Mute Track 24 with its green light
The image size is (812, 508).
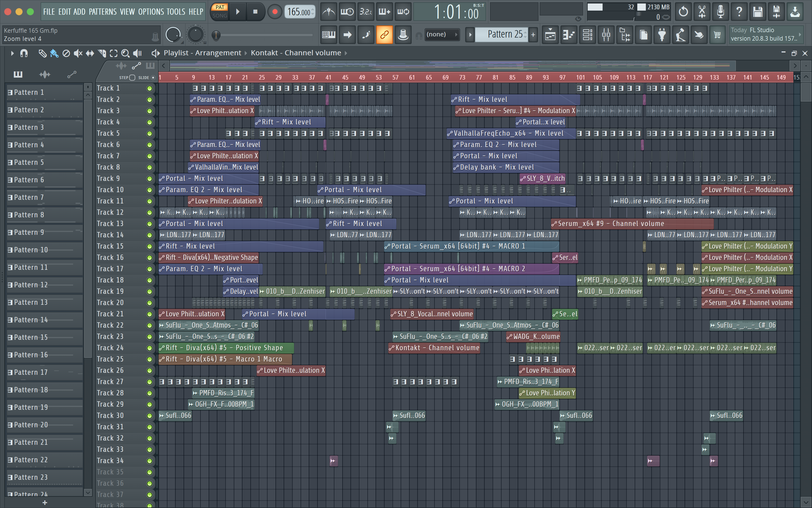(x=149, y=348)
